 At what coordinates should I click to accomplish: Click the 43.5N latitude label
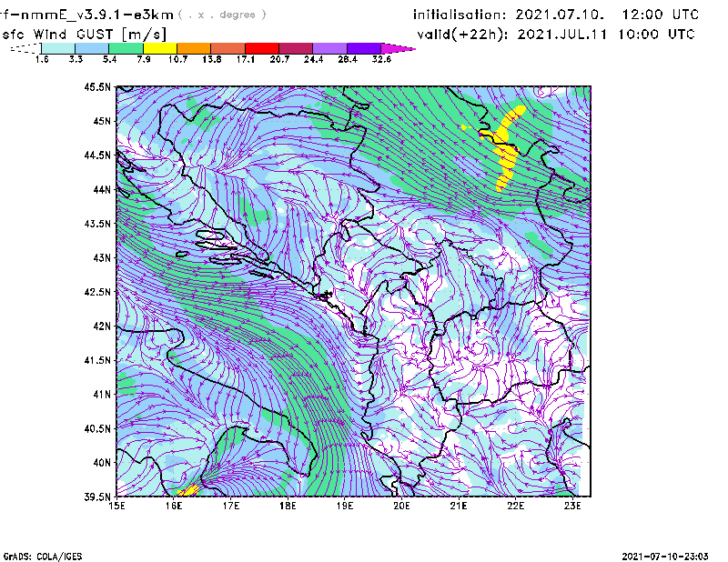click(97, 224)
